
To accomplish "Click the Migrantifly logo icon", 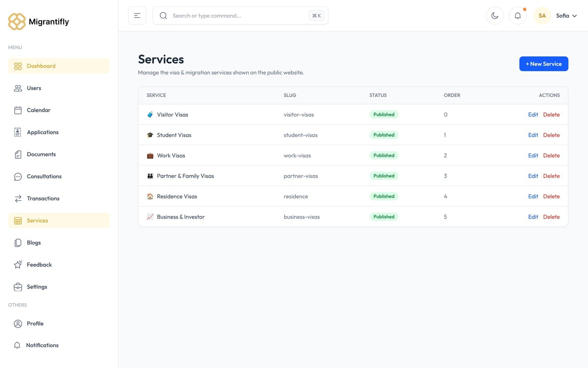I will [17, 22].
